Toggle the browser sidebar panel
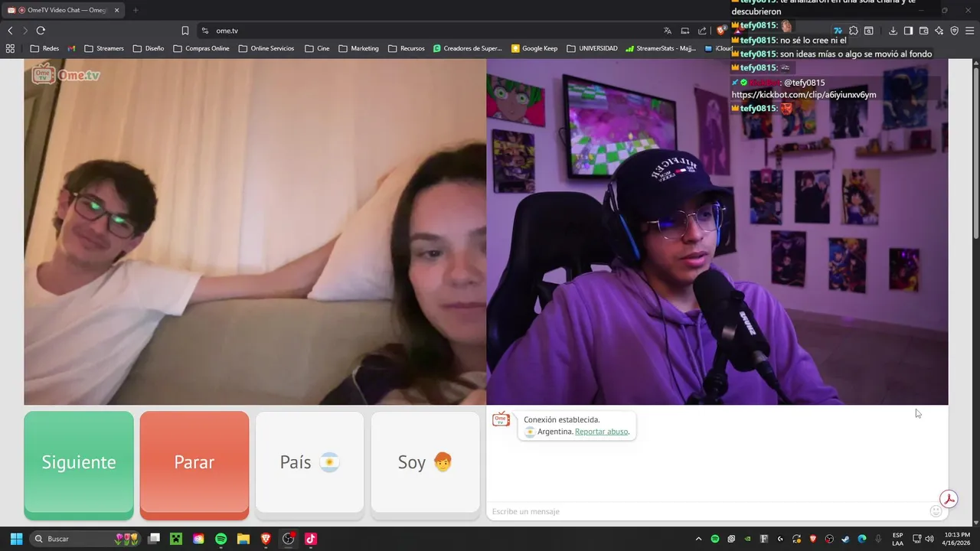 (x=908, y=31)
